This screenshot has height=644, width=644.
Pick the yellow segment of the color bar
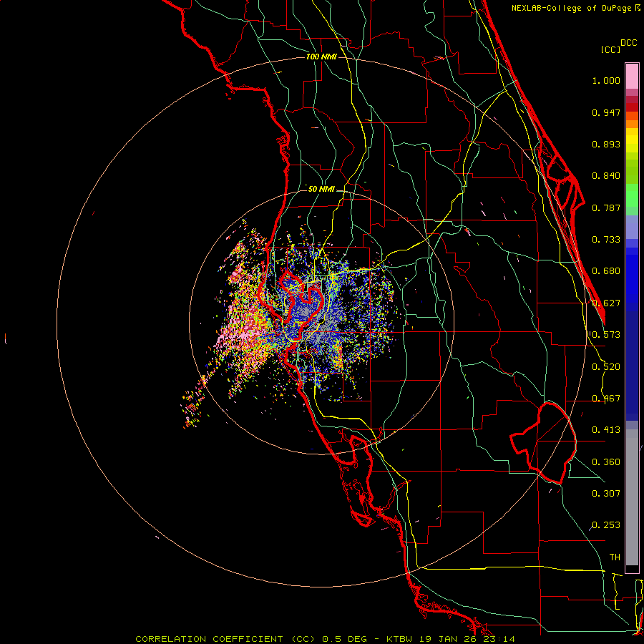632,140
